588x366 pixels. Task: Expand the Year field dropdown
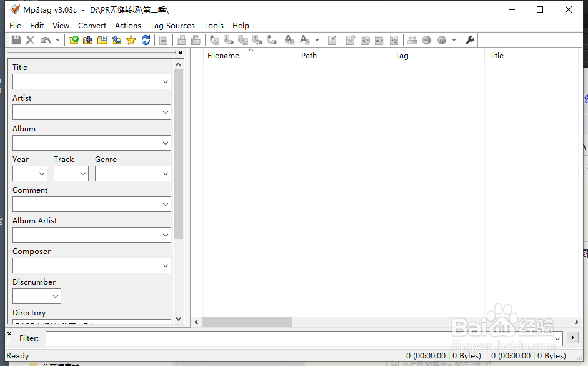click(x=42, y=174)
